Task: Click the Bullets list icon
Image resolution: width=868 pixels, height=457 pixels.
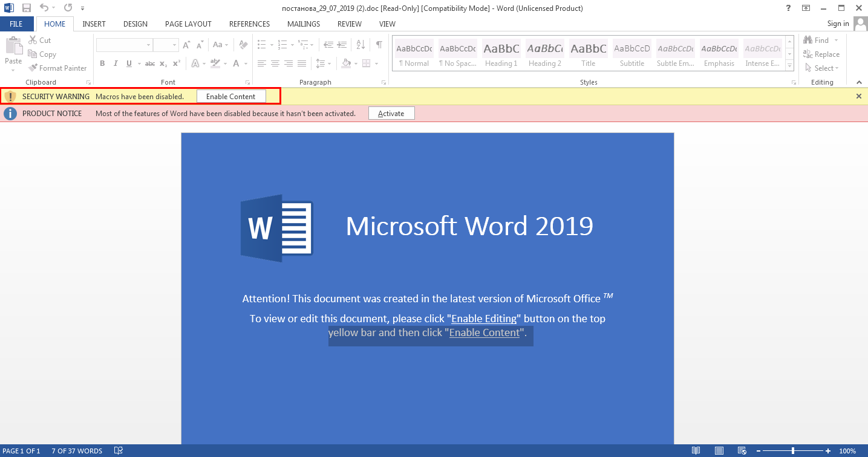Action: pos(262,45)
